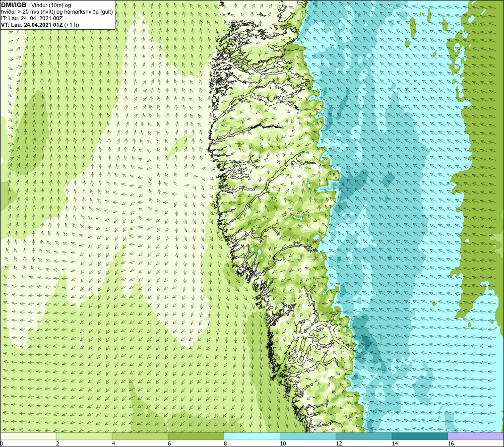Click the scale label '6'
504x447 pixels.
169,443
